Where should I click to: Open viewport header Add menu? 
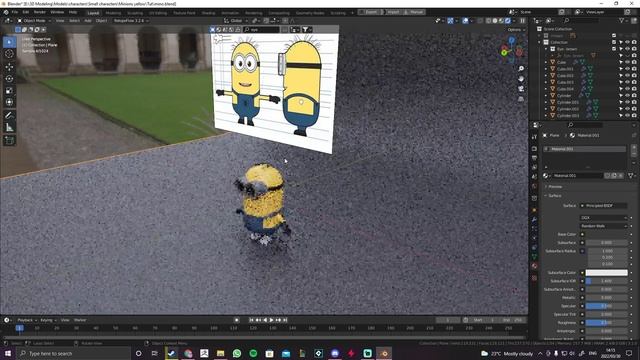[x=88, y=20]
